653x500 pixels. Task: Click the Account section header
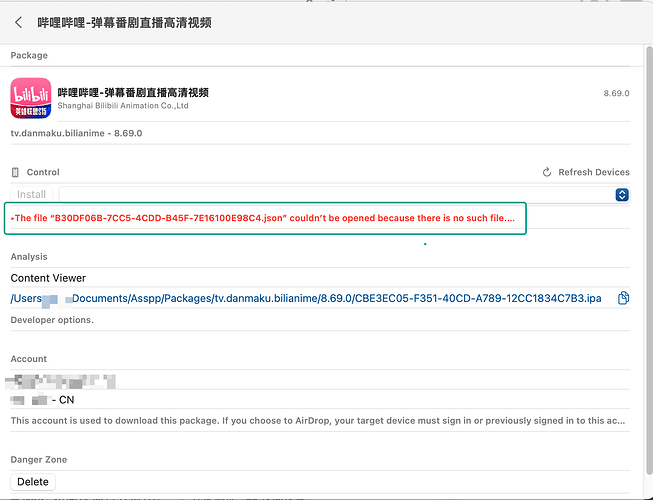[x=29, y=359]
